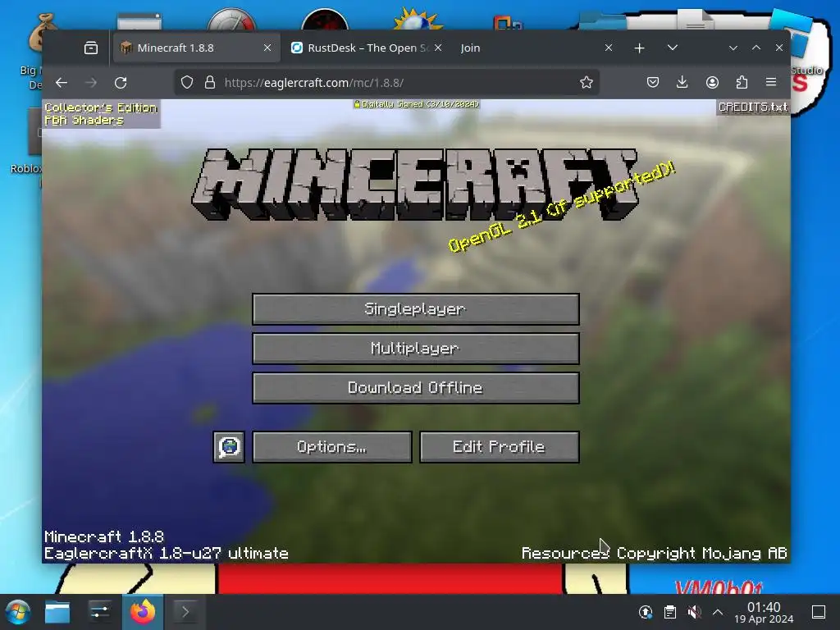
Task: Open the Extensions puzzle icon
Action: pos(742,83)
